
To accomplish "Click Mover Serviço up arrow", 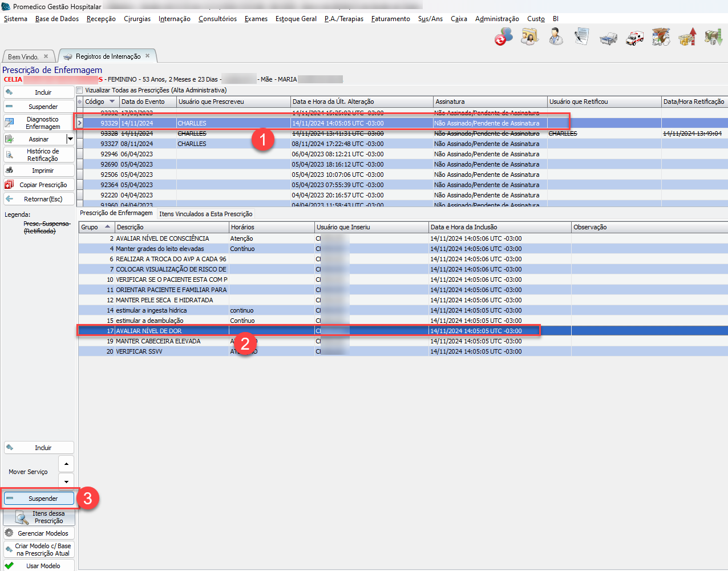I will click(x=66, y=464).
